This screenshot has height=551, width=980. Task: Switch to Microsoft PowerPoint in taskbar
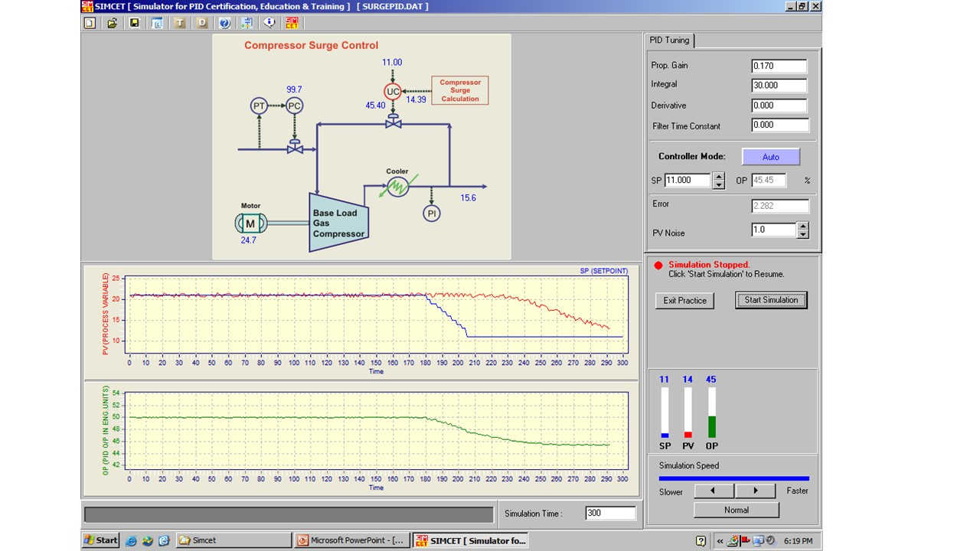pyautogui.click(x=352, y=540)
